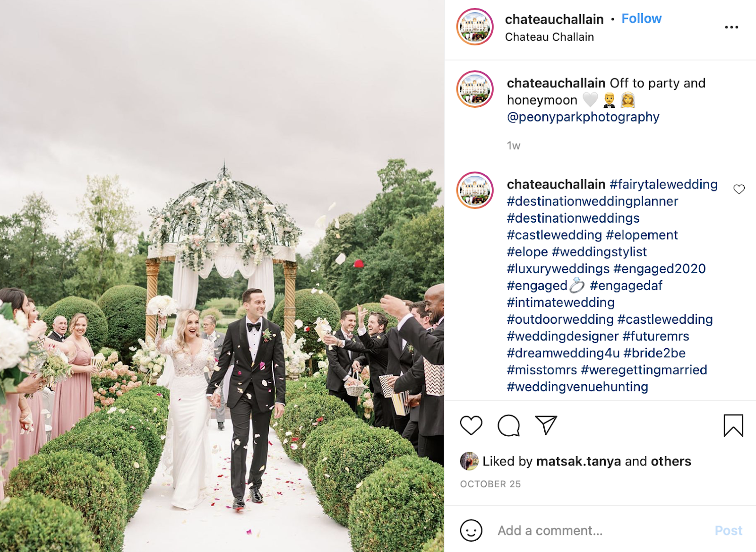Open emoji picker smiley icon
756x552 pixels.
[471, 530]
